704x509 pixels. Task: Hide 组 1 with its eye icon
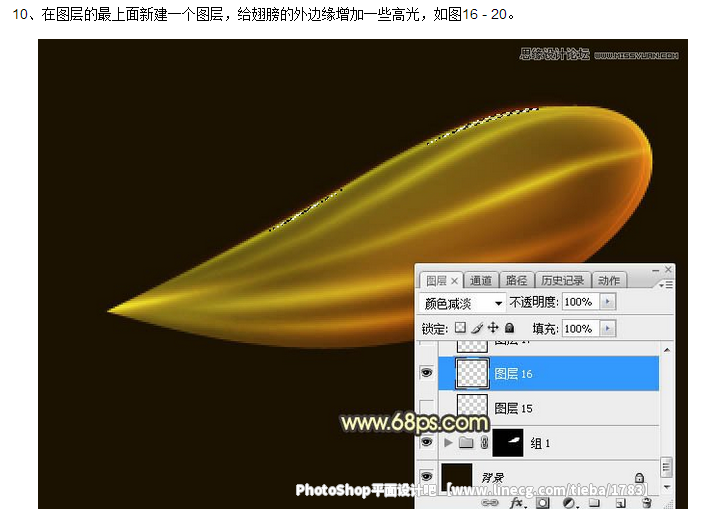click(x=427, y=442)
